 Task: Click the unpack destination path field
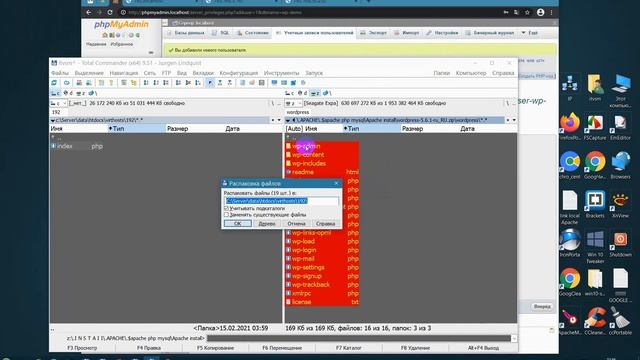(282, 201)
